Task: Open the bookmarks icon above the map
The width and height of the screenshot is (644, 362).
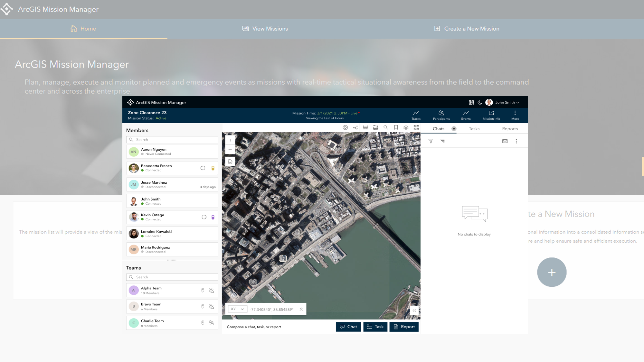Action: [396, 127]
